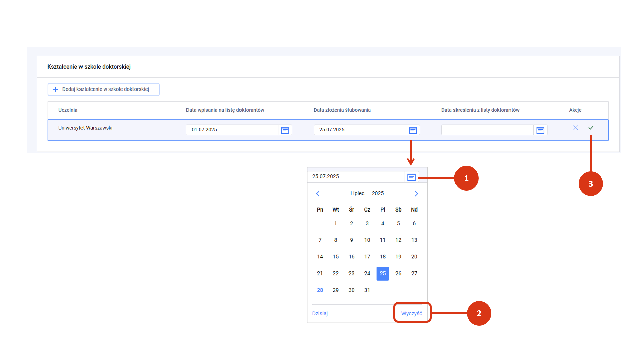Click Kształcenie w szkole doktorskiej heading
The width and height of the screenshot is (644, 362).
point(89,67)
